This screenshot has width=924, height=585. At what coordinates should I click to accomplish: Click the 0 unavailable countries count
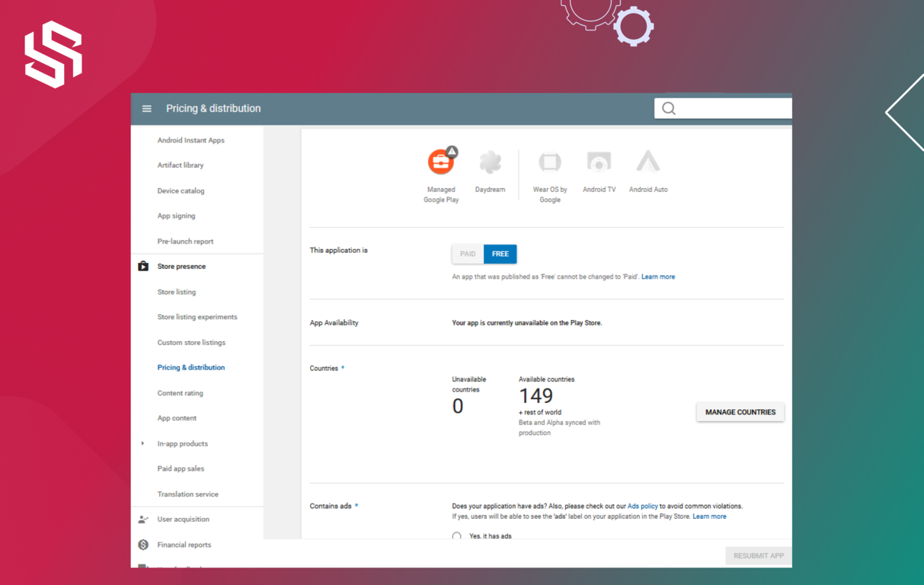pyautogui.click(x=458, y=406)
